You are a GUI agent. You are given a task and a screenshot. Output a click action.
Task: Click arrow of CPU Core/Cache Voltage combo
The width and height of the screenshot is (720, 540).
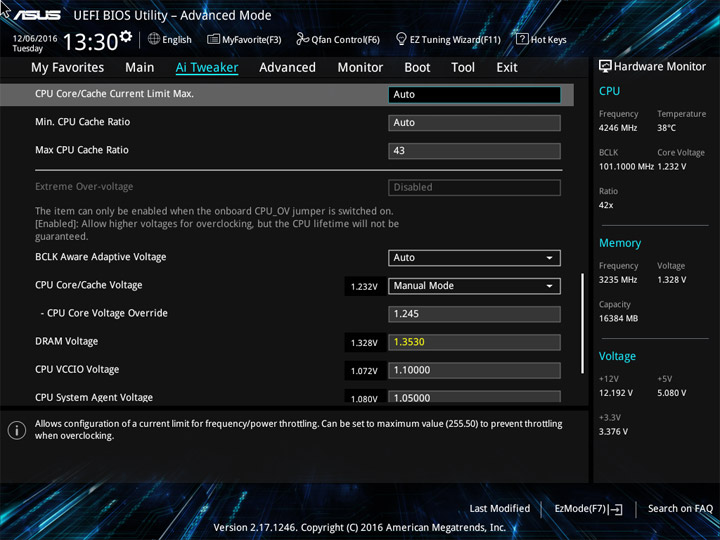(549, 286)
